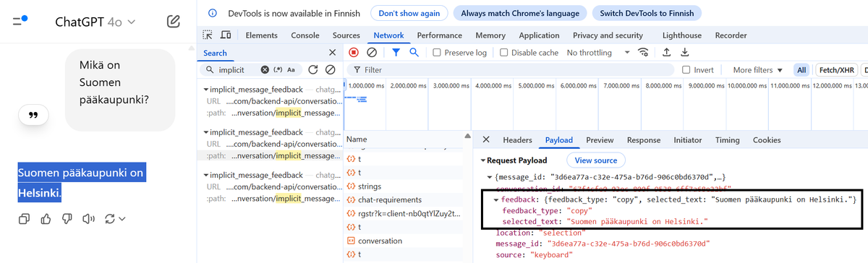Start a new chat with the compose icon

[x=173, y=22]
